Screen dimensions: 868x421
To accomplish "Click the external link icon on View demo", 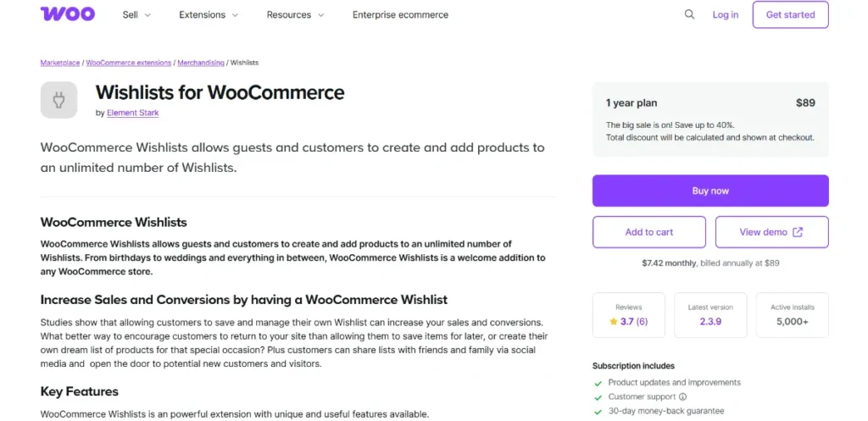I will tap(798, 232).
